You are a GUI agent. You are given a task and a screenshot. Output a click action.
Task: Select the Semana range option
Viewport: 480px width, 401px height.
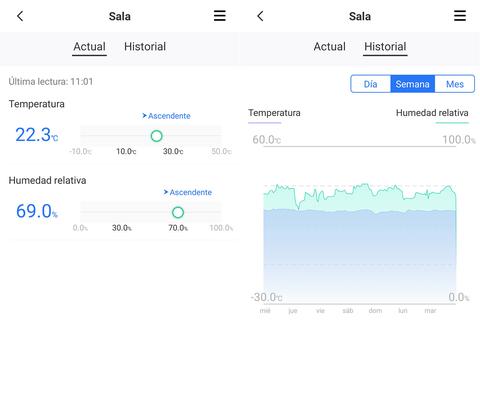[412, 84]
